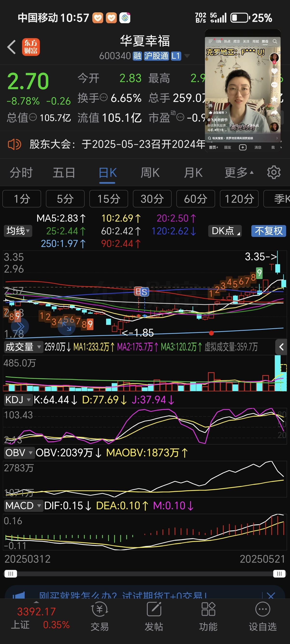Tap the floating video thumbnail

(x=242, y=90)
